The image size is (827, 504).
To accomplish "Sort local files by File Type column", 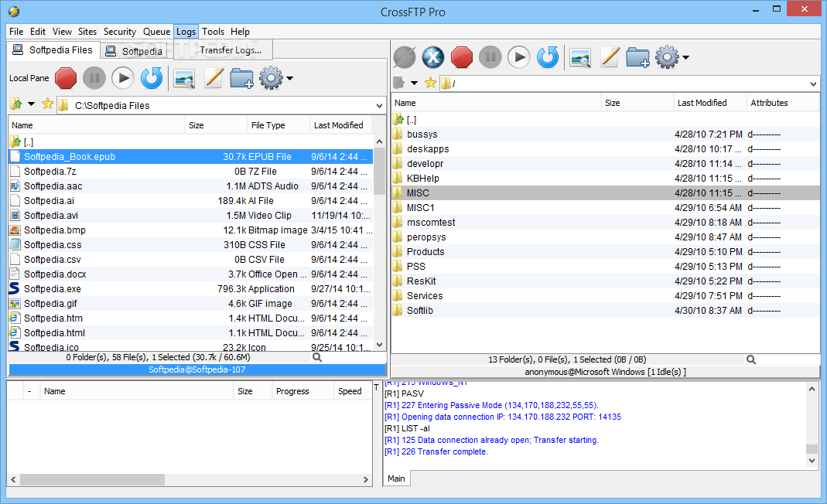I will pyautogui.click(x=279, y=125).
